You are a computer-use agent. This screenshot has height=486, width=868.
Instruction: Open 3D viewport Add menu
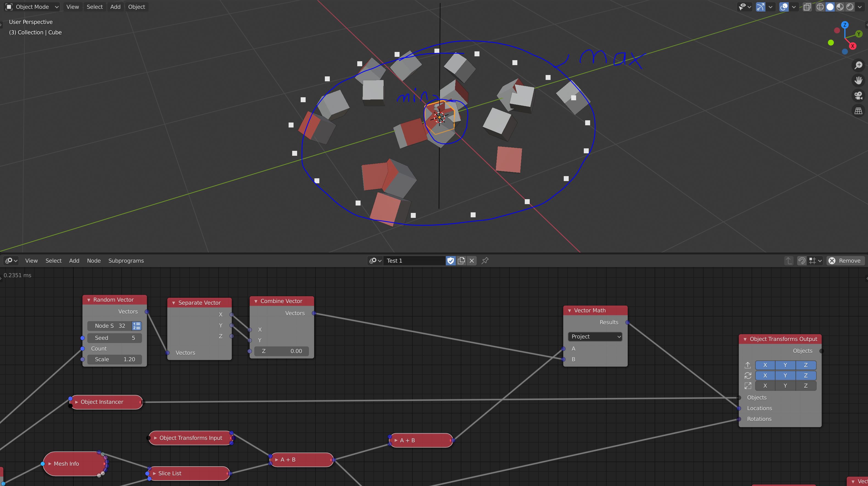(115, 7)
